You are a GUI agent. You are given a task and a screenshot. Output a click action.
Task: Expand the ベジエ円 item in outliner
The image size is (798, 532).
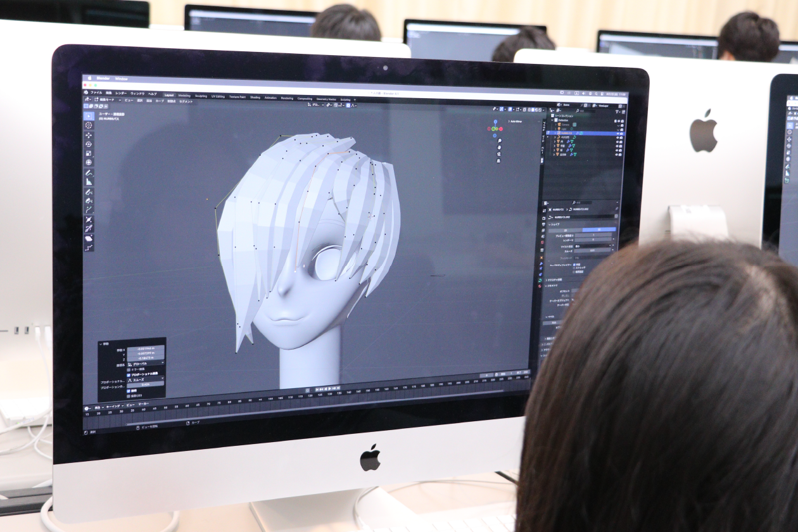tap(555, 137)
